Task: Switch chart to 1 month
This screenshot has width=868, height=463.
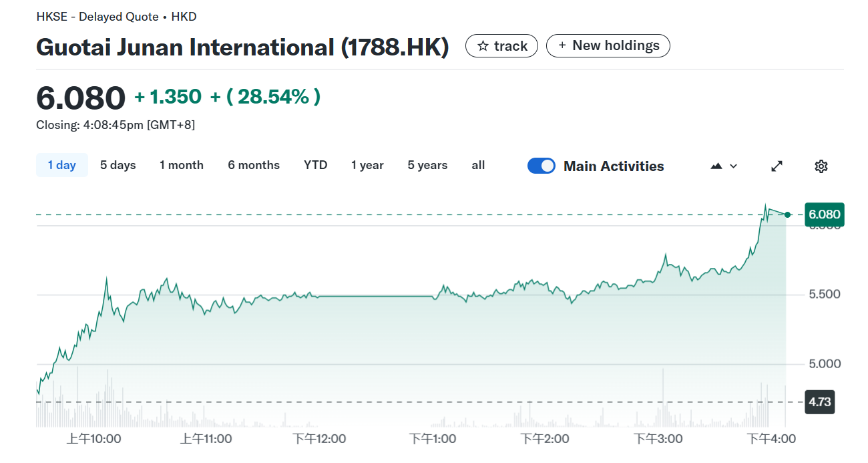Action: tap(182, 165)
